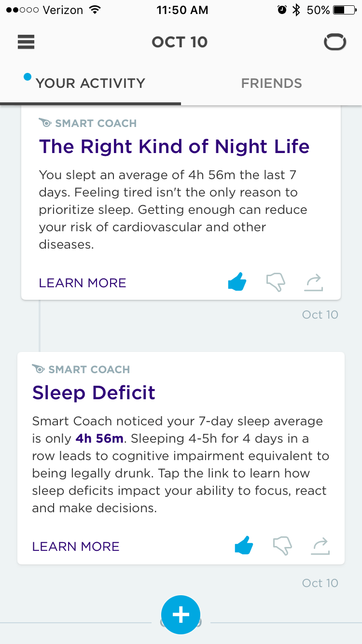Share the Night Life card
Image resolution: width=362 pixels, height=644 pixels.
click(x=313, y=282)
